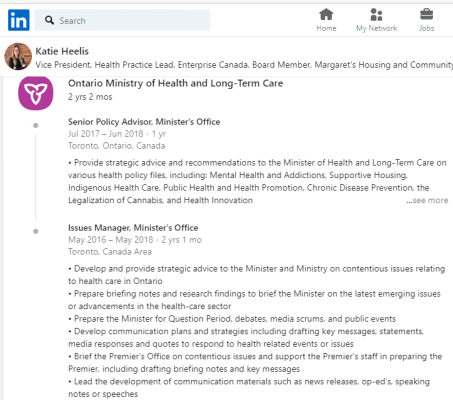453x400 pixels.
Task: Click the search magnifier icon
Action: 49,20
